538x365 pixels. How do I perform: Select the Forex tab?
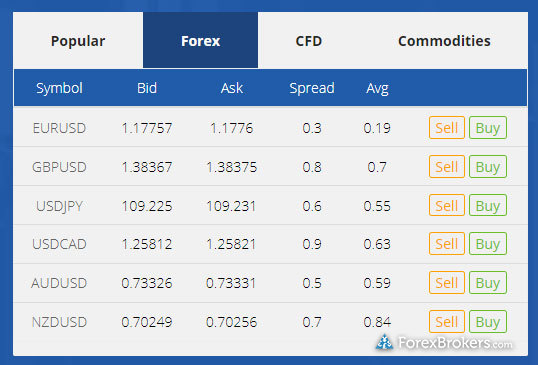(200, 40)
